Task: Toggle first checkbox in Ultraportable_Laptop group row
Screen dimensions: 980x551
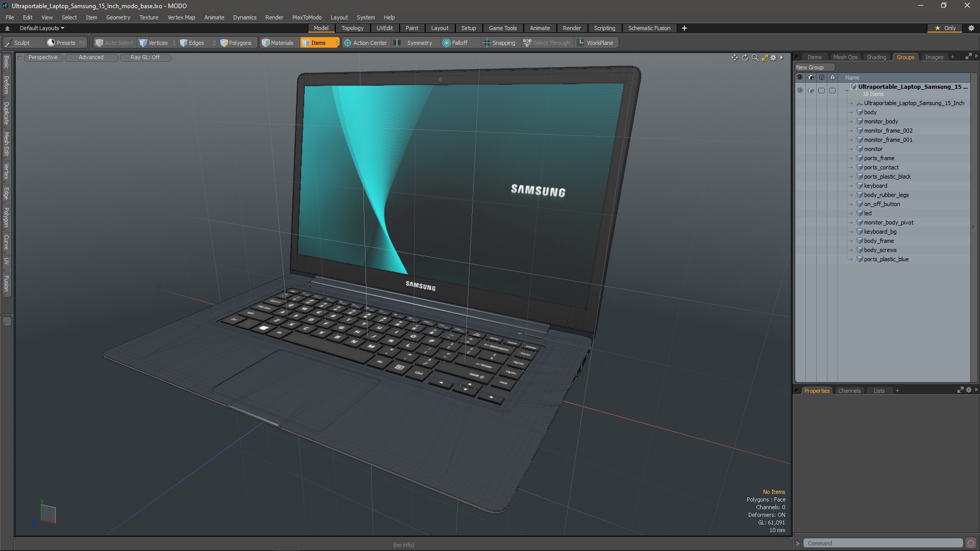Action: (821, 90)
